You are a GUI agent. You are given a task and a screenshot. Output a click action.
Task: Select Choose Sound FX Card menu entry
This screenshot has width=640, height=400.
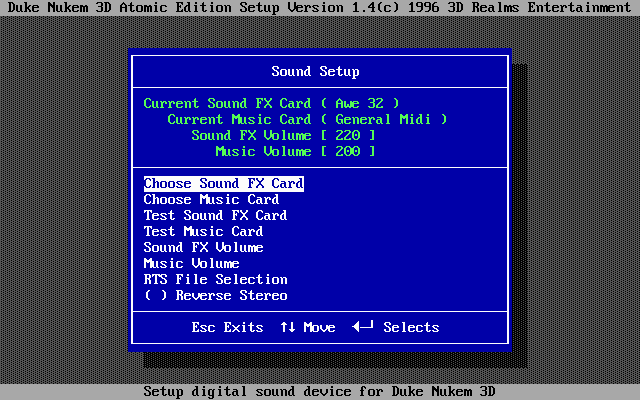click(x=224, y=184)
